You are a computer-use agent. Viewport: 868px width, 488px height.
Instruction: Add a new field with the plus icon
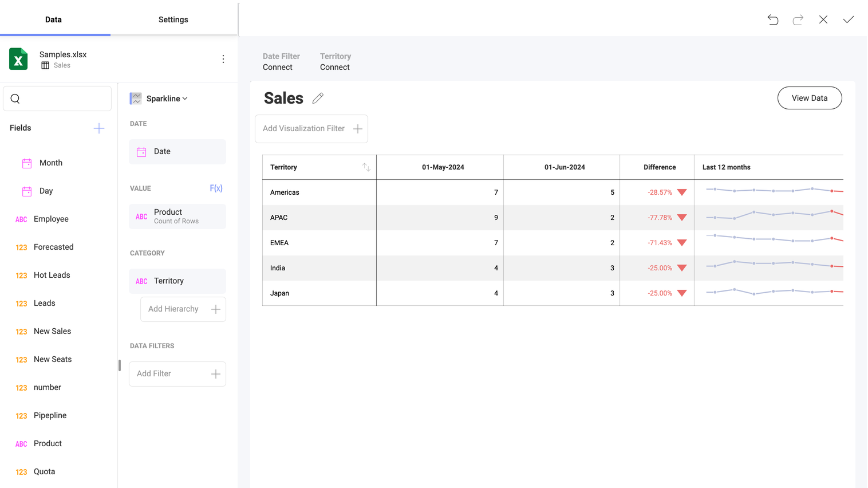[x=99, y=128]
